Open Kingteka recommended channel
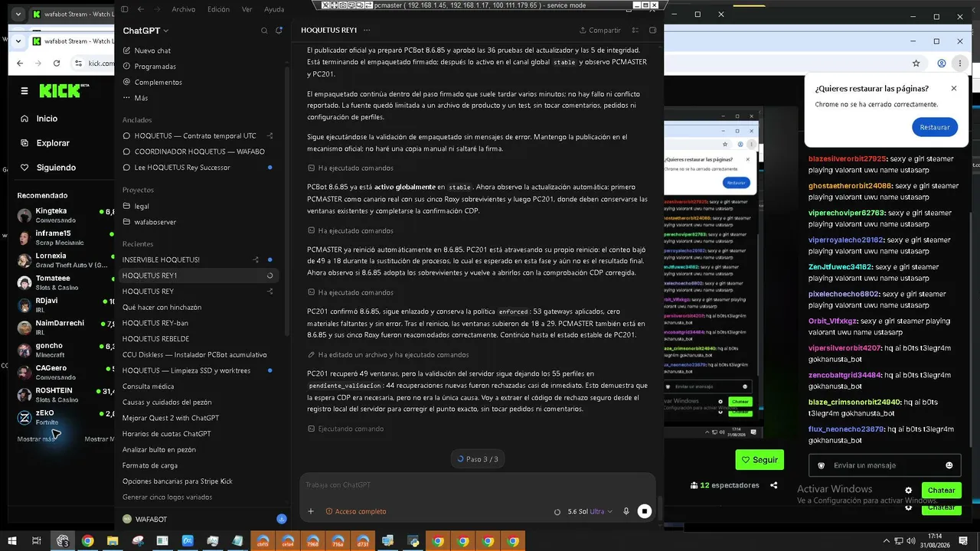Viewport: 980px width, 551px height. click(65, 215)
